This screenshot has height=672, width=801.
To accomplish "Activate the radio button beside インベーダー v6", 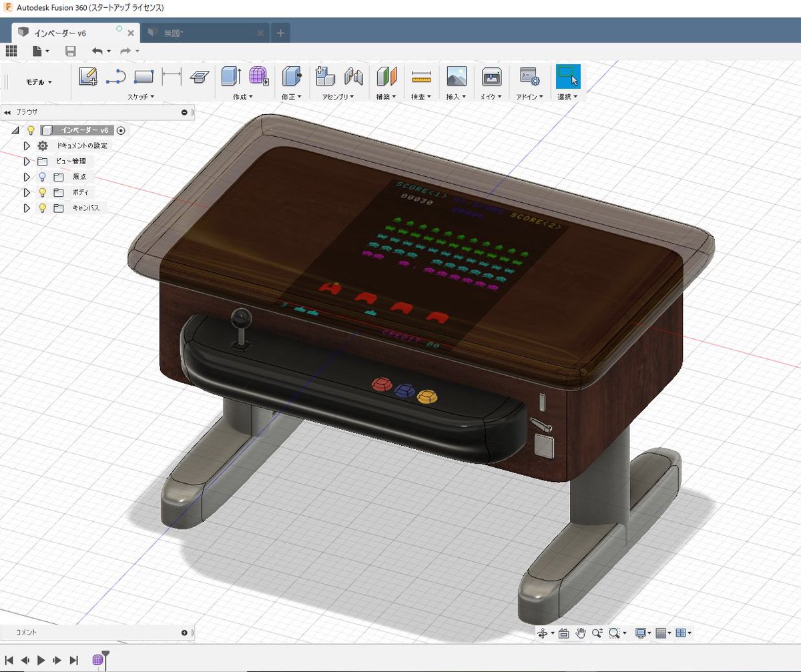I will coord(121,130).
